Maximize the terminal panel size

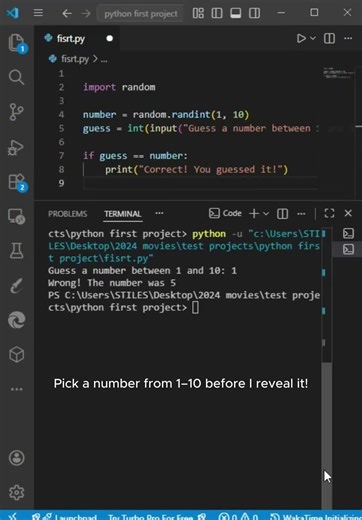tap(329, 213)
